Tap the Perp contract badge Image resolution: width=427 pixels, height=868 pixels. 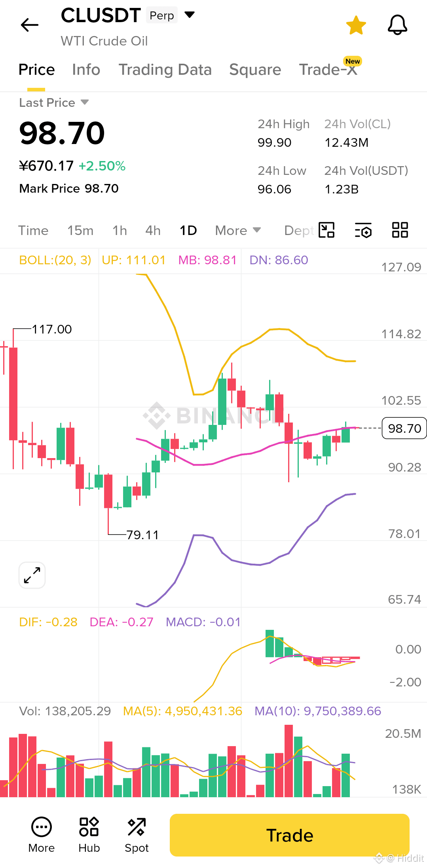point(162,15)
